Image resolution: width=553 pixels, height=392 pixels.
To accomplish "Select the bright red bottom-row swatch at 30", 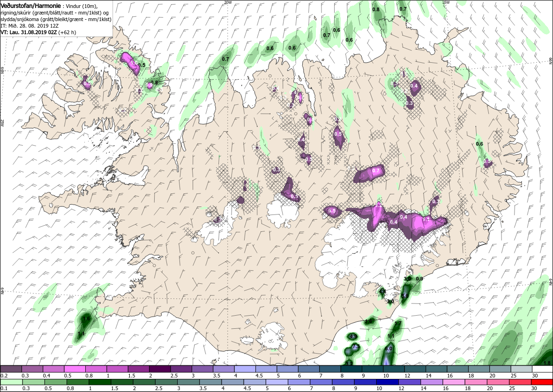I will point(542,383).
